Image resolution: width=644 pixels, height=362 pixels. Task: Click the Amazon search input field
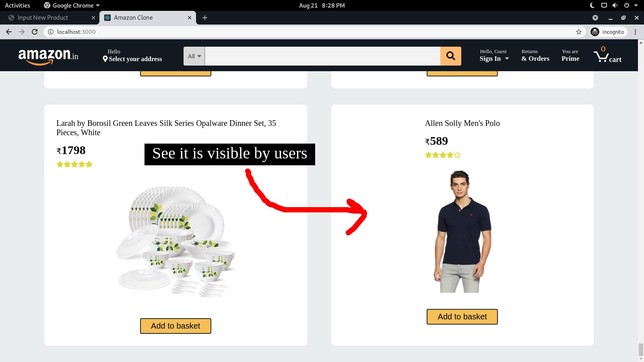pyautogui.click(x=322, y=56)
